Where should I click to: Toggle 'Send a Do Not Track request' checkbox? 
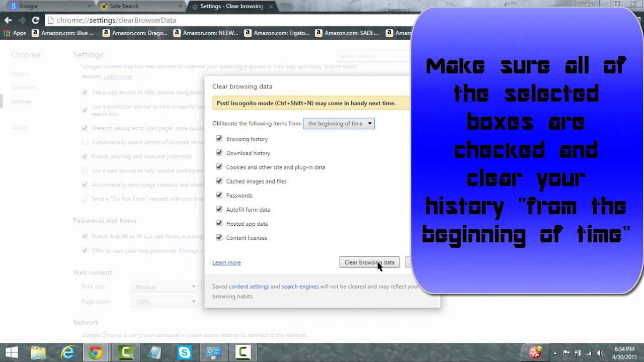[85, 199]
